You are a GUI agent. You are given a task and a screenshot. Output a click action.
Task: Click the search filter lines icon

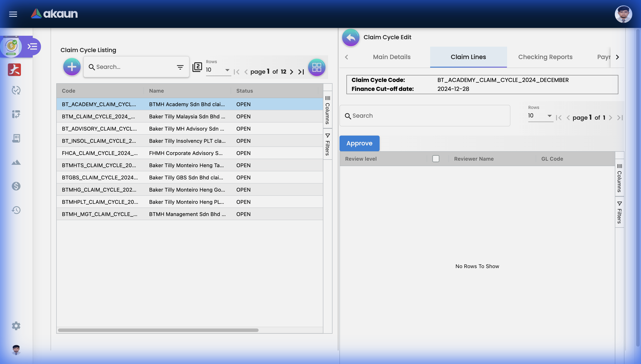pos(180,67)
